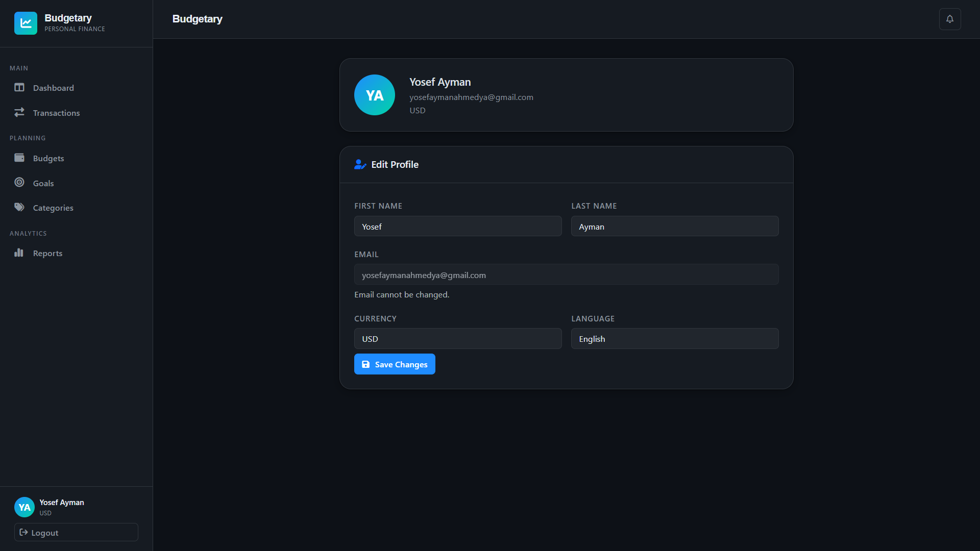Click the email address under profile name
This screenshot has height=551, width=980.
471,97
